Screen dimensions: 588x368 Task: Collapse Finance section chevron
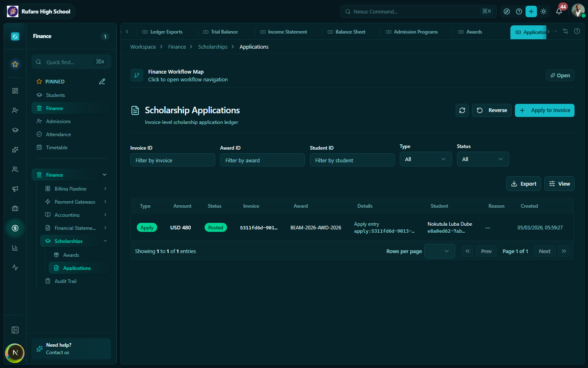[x=105, y=175]
